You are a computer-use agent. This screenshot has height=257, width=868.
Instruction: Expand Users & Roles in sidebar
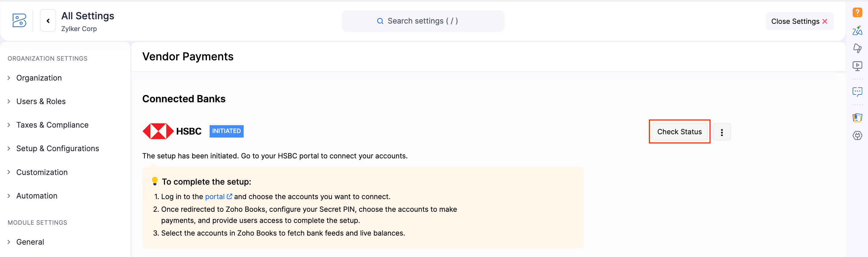[41, 101]
